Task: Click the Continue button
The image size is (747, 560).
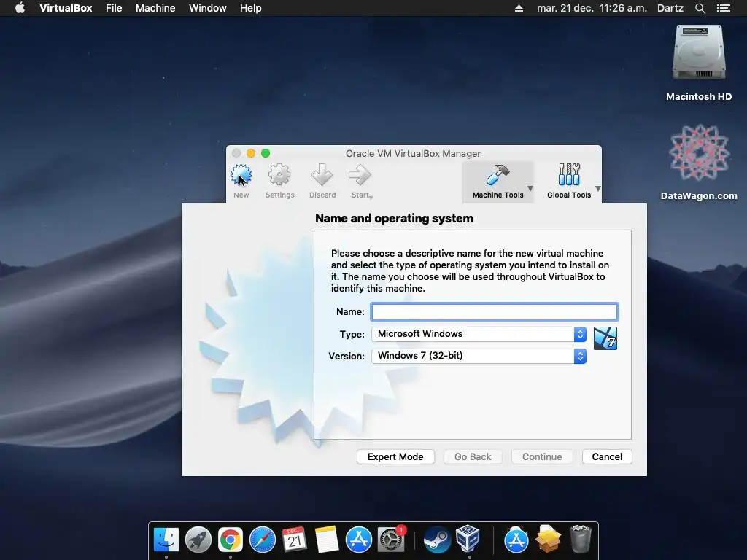Action: point(542,456)
